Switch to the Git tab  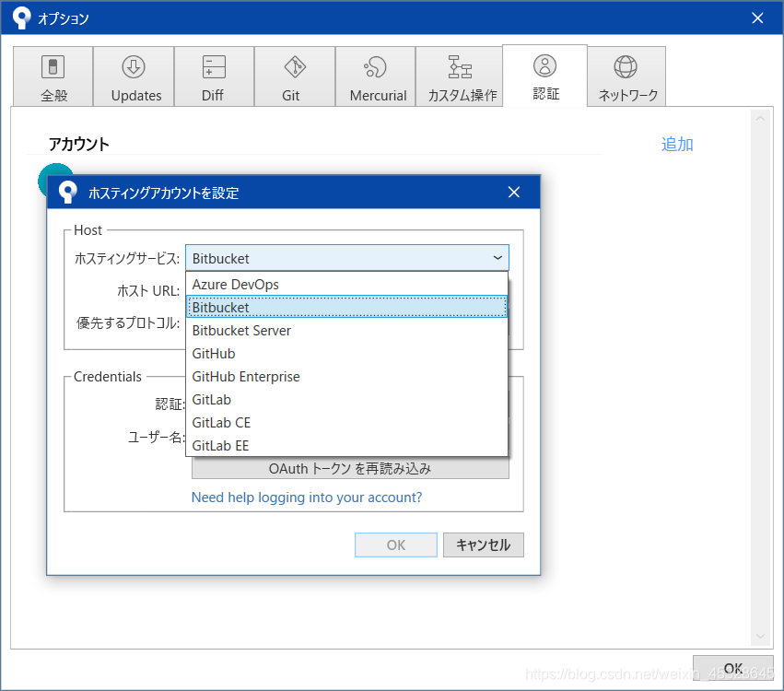pyautogui.click(x=295, y=76)
